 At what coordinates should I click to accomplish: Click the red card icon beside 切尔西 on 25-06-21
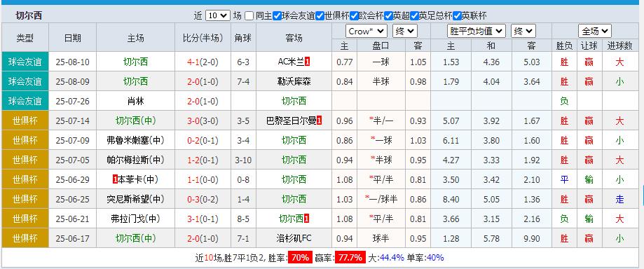306,219
